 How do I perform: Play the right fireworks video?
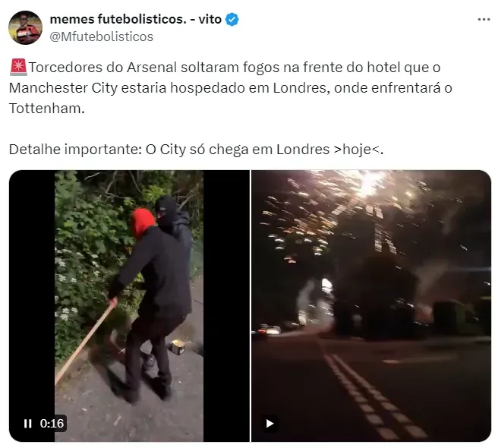click(x=270, y=424)
